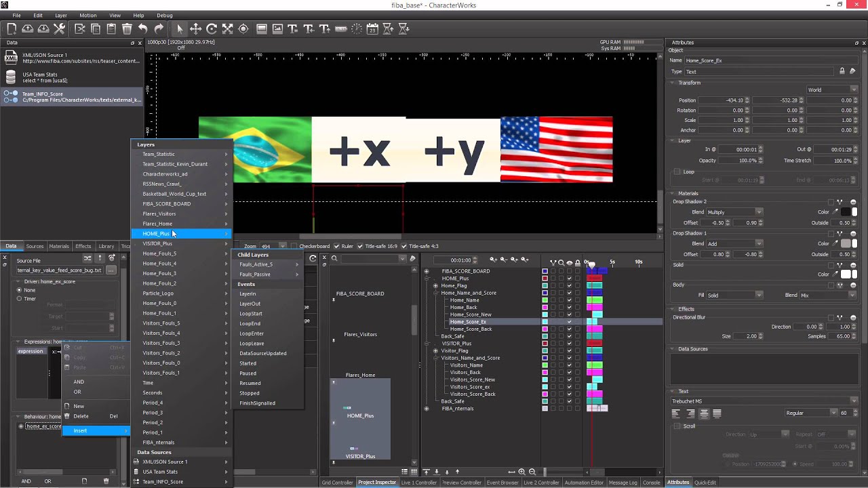
Task: Toggle the Checkerboard checkbox
Action: (295, 246)
